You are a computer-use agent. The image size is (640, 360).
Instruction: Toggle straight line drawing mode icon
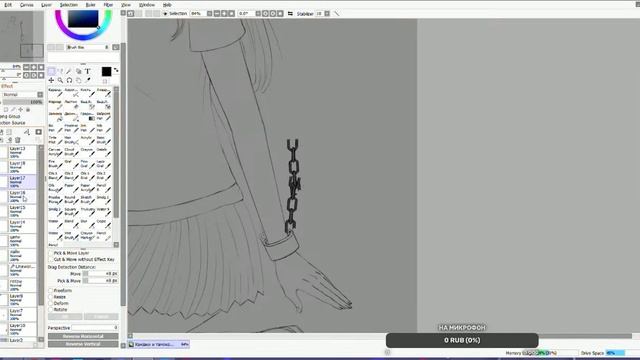[x=337, y=13]
